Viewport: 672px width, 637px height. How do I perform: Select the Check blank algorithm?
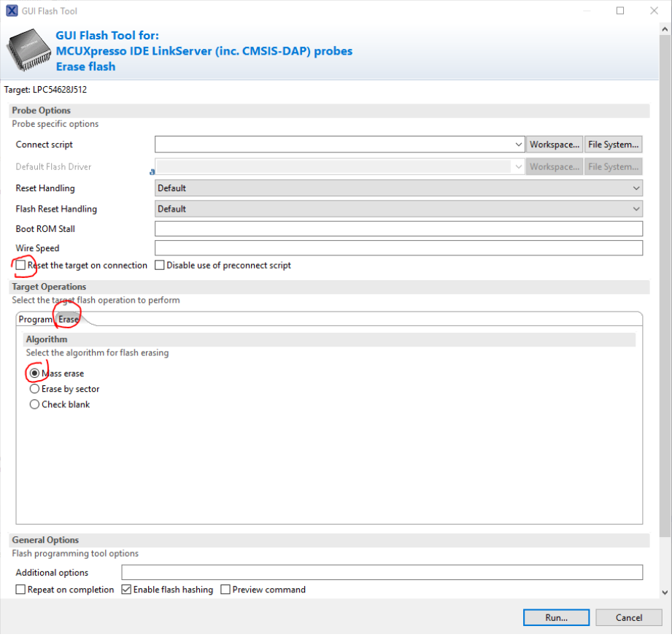[34, 404]
